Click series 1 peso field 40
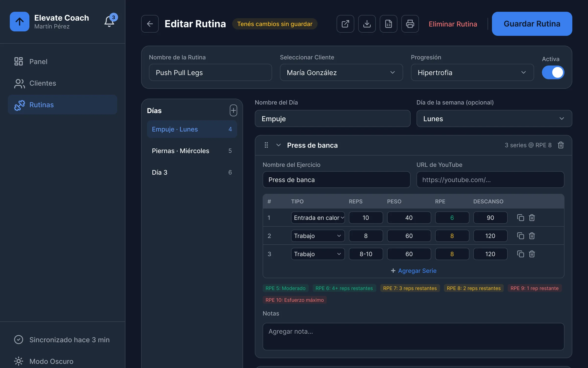 pyautogui.click(x=409, y=218)
